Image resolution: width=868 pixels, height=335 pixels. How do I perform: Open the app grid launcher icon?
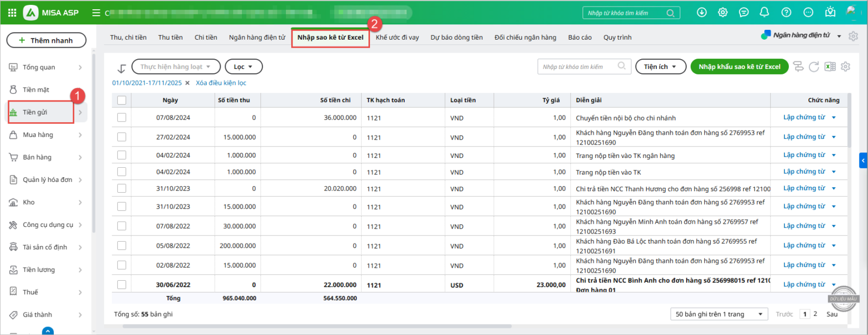pos(12,12)
